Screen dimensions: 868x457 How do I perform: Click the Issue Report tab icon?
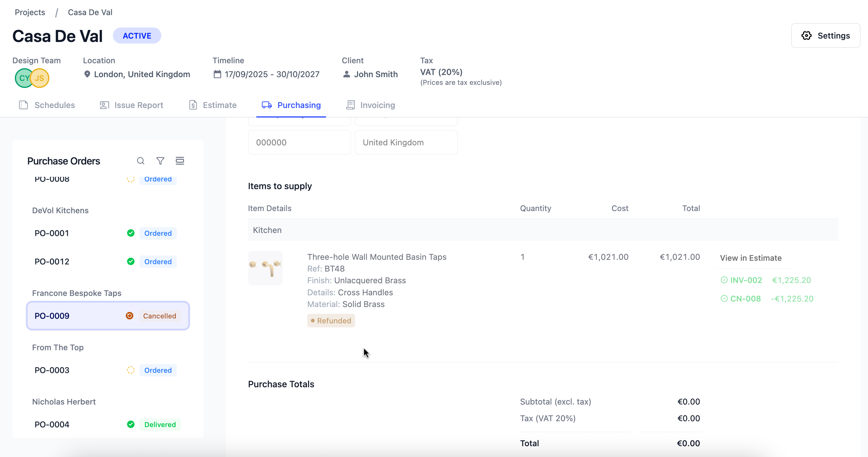click(x=105, y=105)
